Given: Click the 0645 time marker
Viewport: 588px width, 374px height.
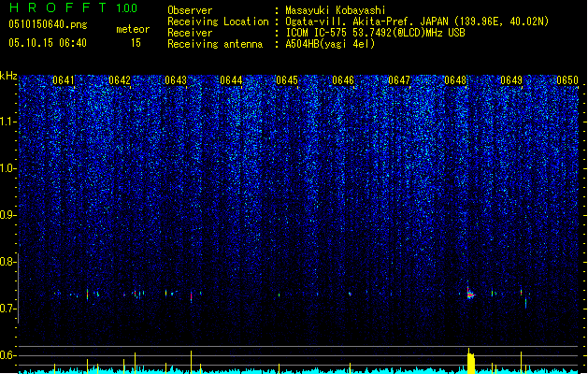Looking at the screenshot, I should [287, 80].
